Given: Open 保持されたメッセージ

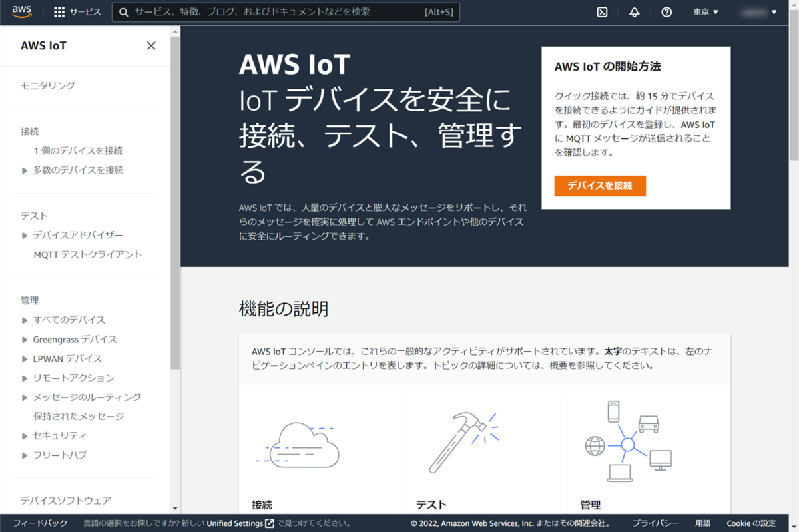Looking at the screenshot, I should pos(79,417).
